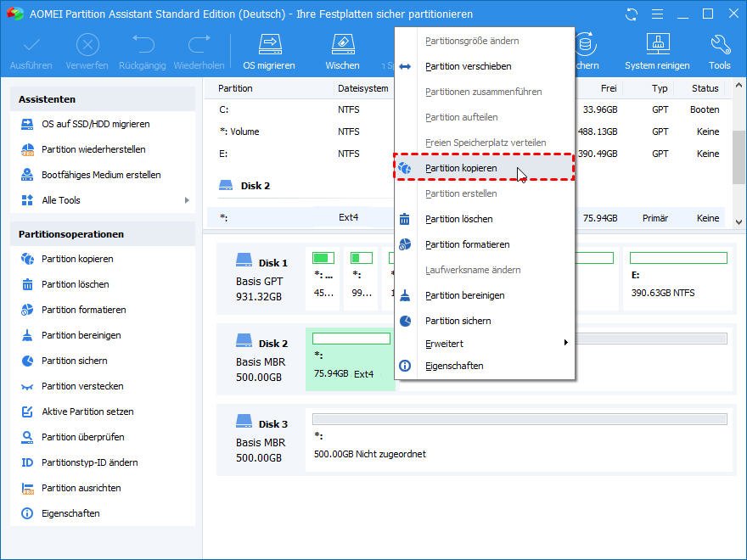This screenshot has height=560, width=747.
Task: Select Disk 3 500.00GB Nicht zugeordnet space
Action: coord(520,440)
